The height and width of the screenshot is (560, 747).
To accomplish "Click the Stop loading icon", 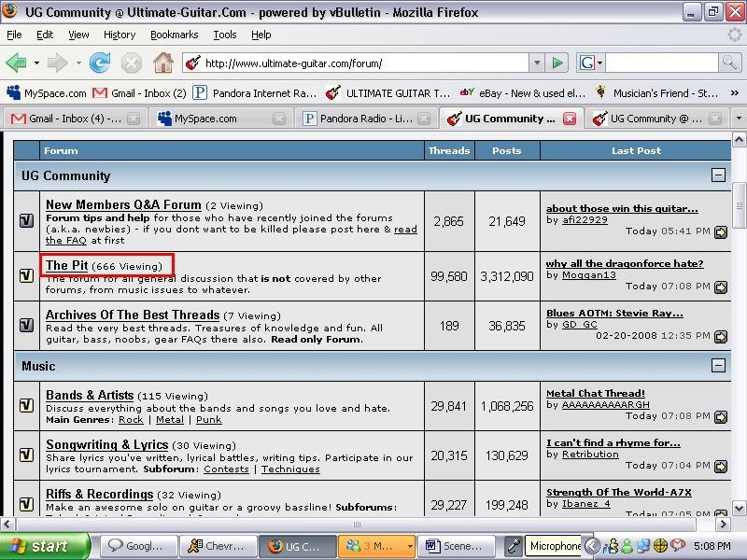I will click(x=131, y=63).
